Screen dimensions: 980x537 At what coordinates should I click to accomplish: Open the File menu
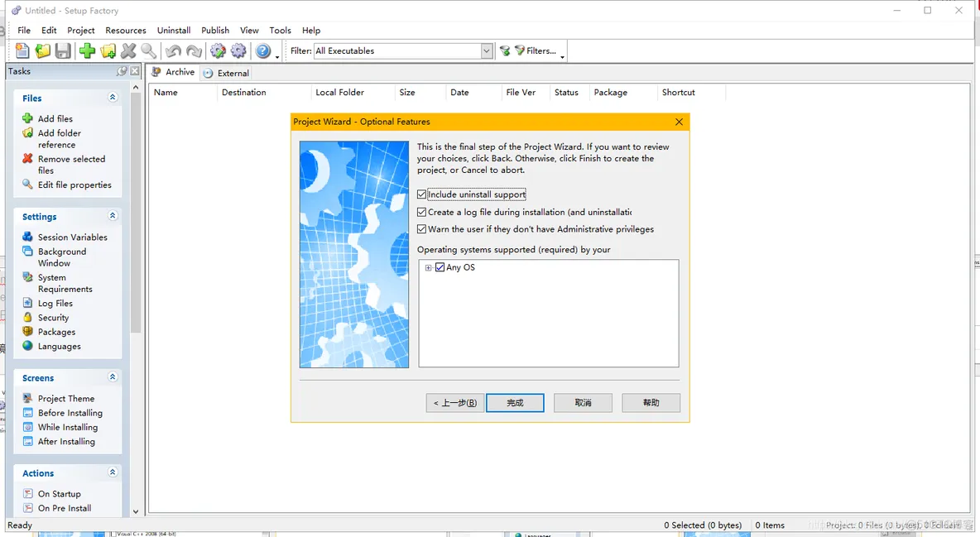tap(24, 30)
